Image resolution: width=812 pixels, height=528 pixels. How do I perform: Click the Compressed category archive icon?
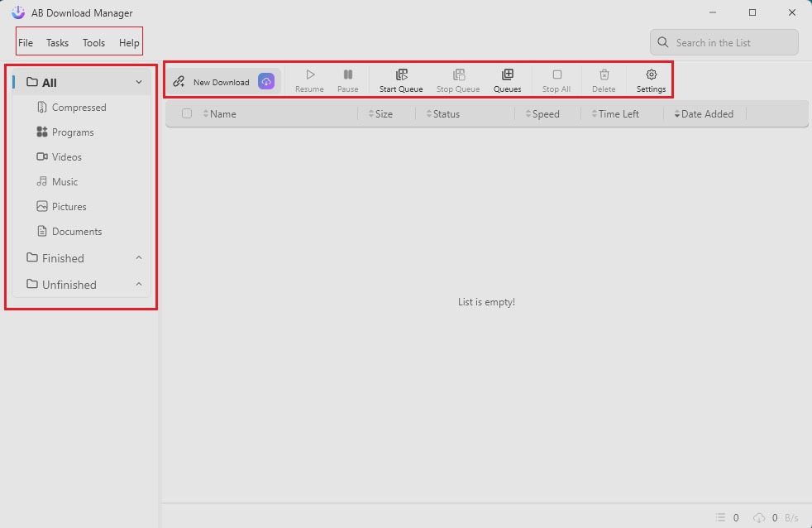pyautogui.click(x=42, y=107)
